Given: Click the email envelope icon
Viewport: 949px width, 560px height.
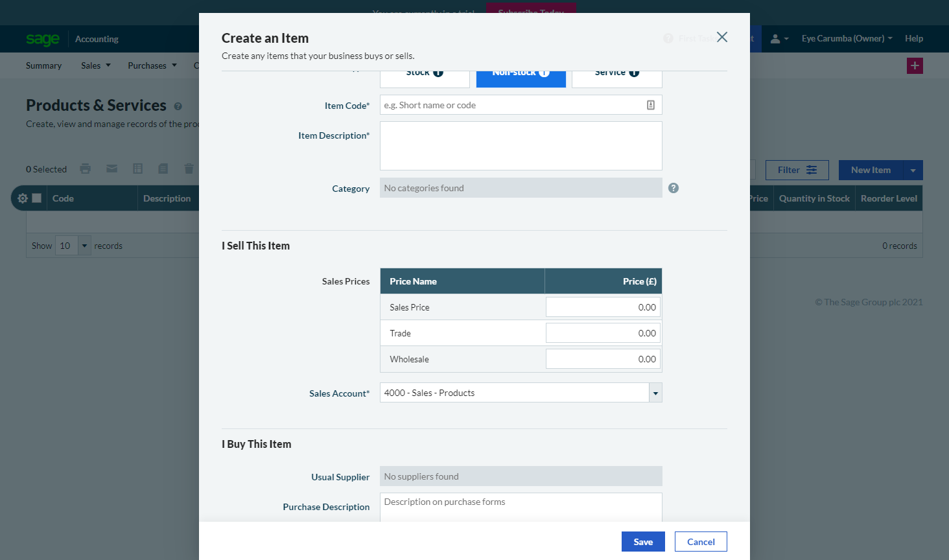Looking at the screenshot, I should [x=112, y=169].
